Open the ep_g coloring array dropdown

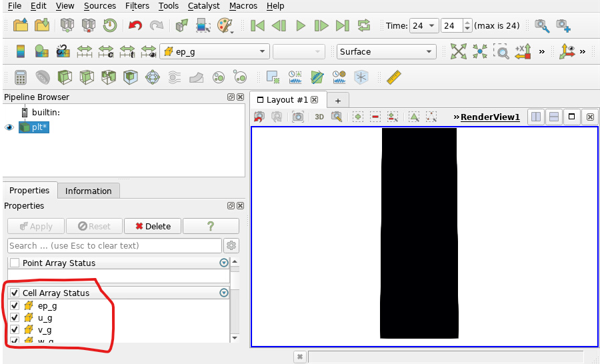215,52
